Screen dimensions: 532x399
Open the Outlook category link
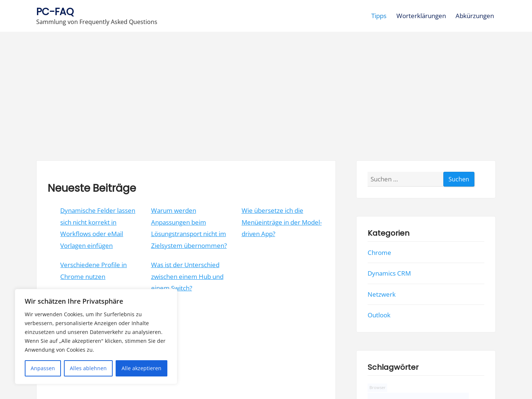click(x=379, y=315)
